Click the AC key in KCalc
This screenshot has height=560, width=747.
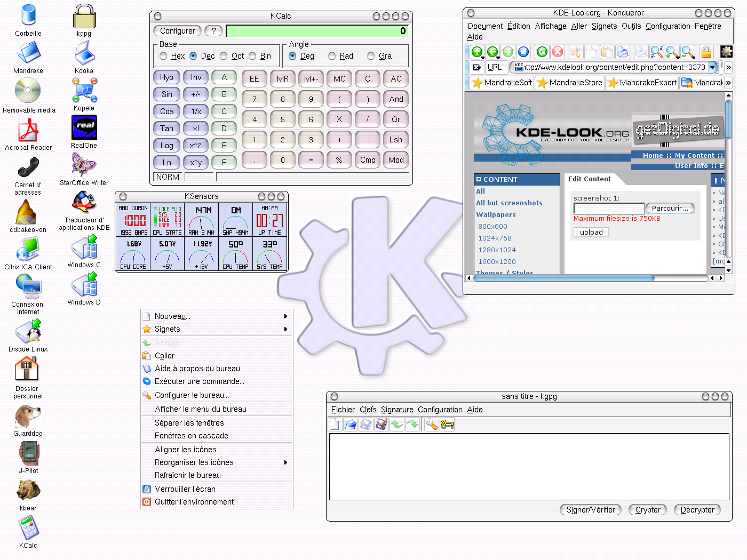click(396, 78)
